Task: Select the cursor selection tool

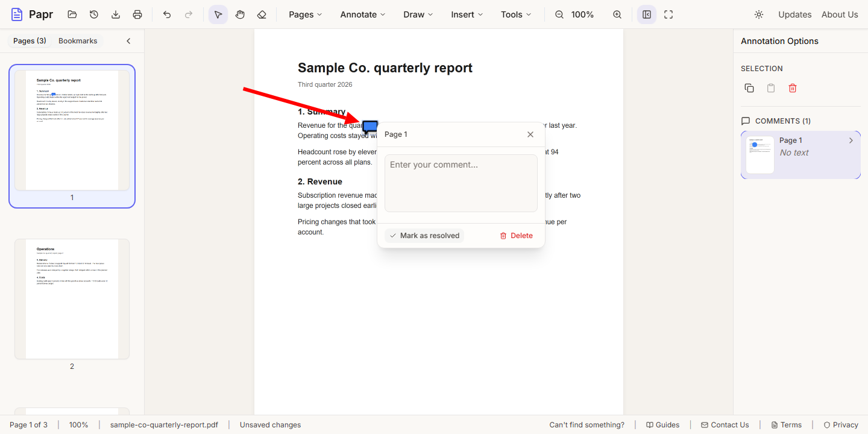Action: (218, 14)
